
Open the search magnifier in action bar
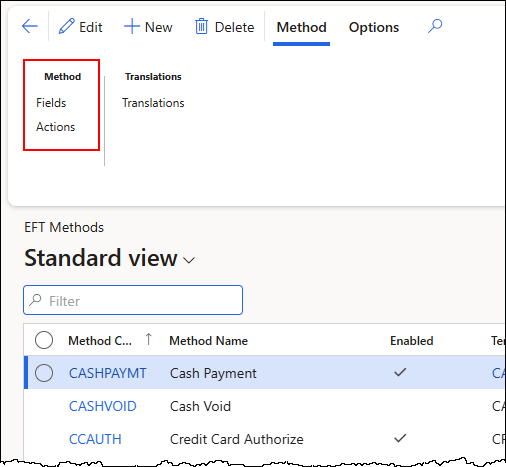click(x=435, y=26)
